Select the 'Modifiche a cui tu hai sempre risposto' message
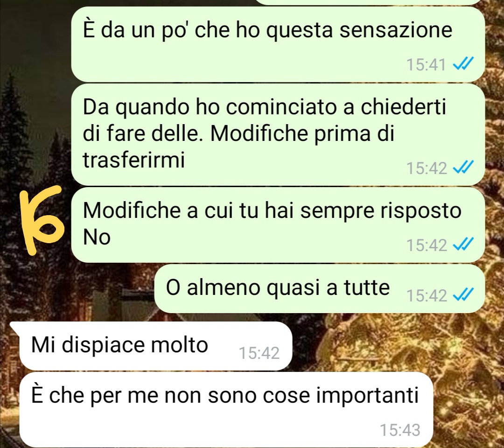 [278, 225]
